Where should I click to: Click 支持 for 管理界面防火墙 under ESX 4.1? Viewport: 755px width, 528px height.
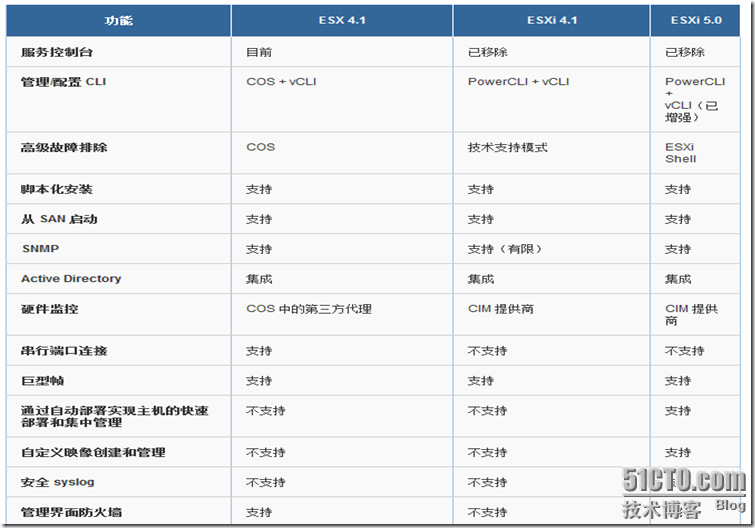pyautogui.click(x=259, y=512)
